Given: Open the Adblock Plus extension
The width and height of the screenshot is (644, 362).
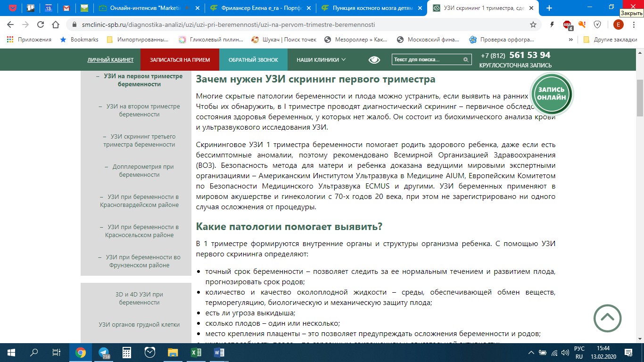Looking at the screenshot, I should coord(568,25).
